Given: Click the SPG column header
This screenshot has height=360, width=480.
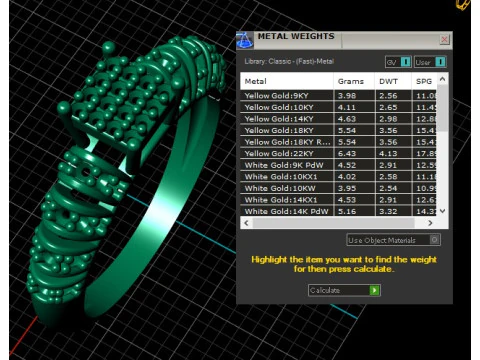Looking at the screenshot, I should [424, 81].
